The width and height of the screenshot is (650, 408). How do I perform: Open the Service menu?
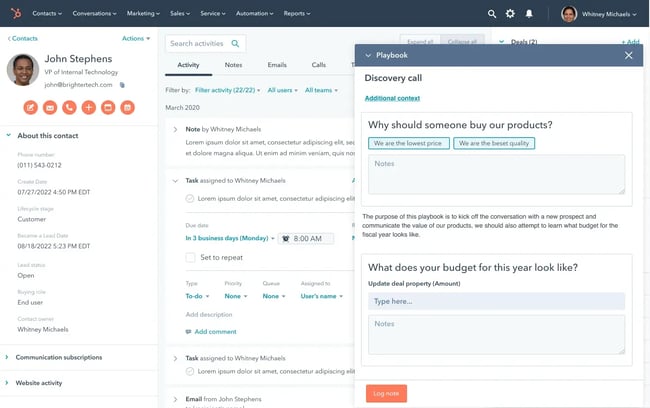coord(213,13)
